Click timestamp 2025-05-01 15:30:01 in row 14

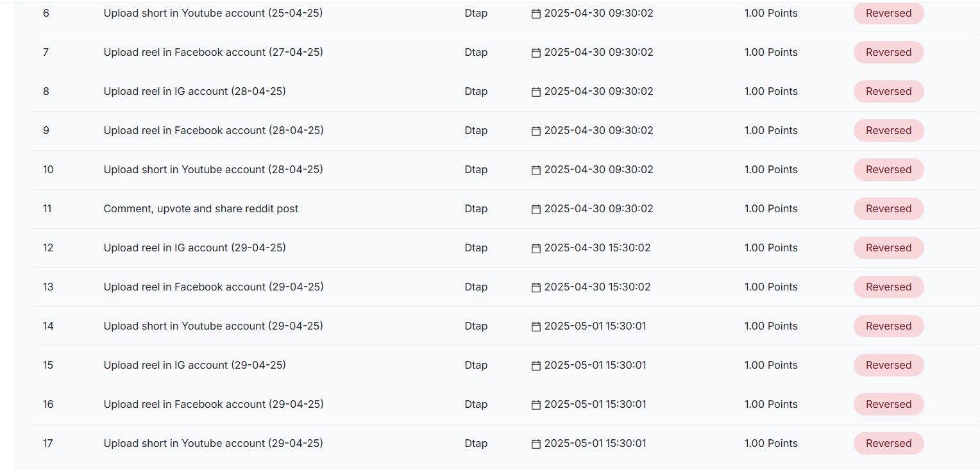(595, 326)
